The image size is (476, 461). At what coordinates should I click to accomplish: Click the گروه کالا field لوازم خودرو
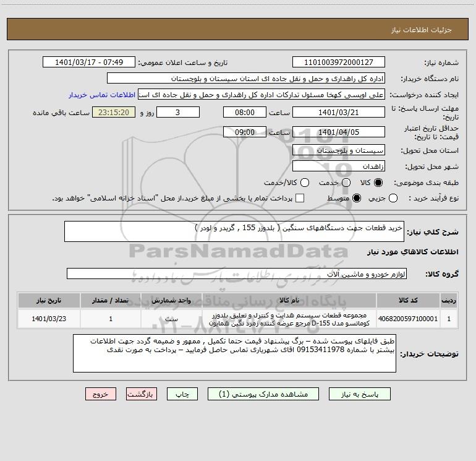click(237, 274)
